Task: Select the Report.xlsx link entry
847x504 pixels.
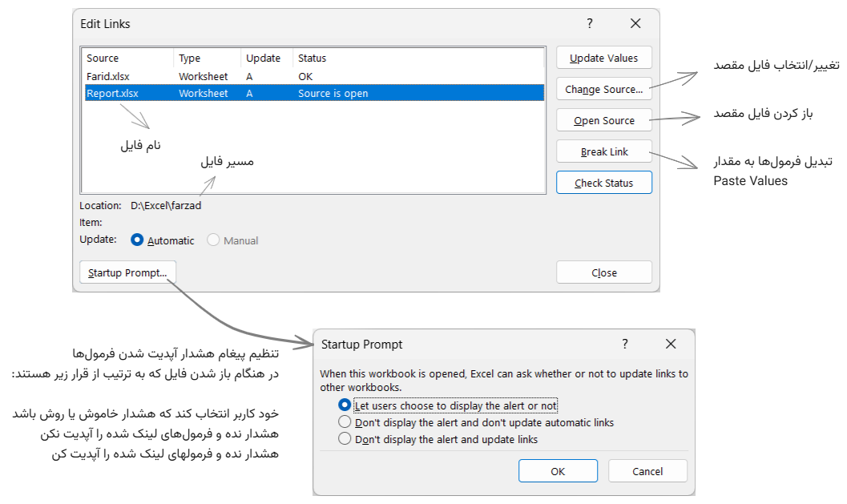Action: 112,93
